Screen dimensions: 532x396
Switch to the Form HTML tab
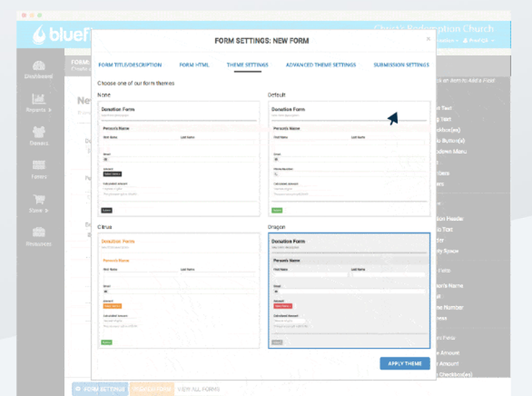pos(195,65)
